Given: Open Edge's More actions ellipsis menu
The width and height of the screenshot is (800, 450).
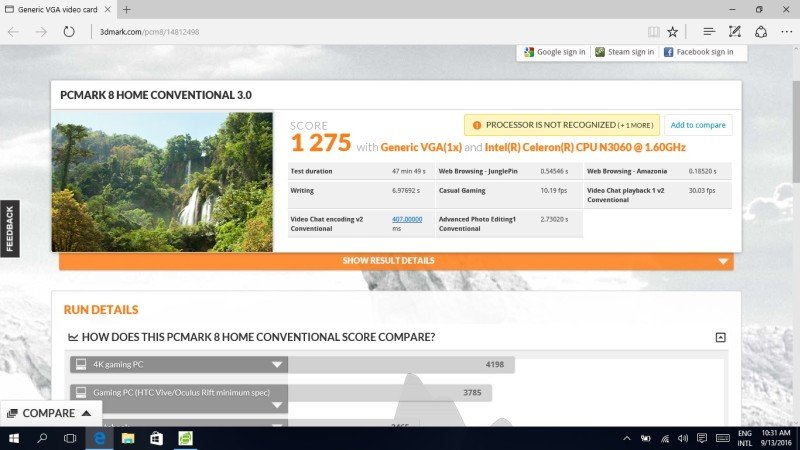Looking at the screenshot, I should point(785,31).
